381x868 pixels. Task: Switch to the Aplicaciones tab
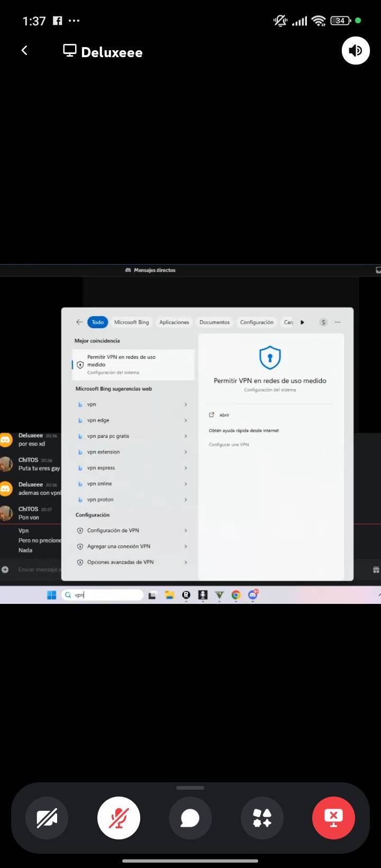pos(174,322)
